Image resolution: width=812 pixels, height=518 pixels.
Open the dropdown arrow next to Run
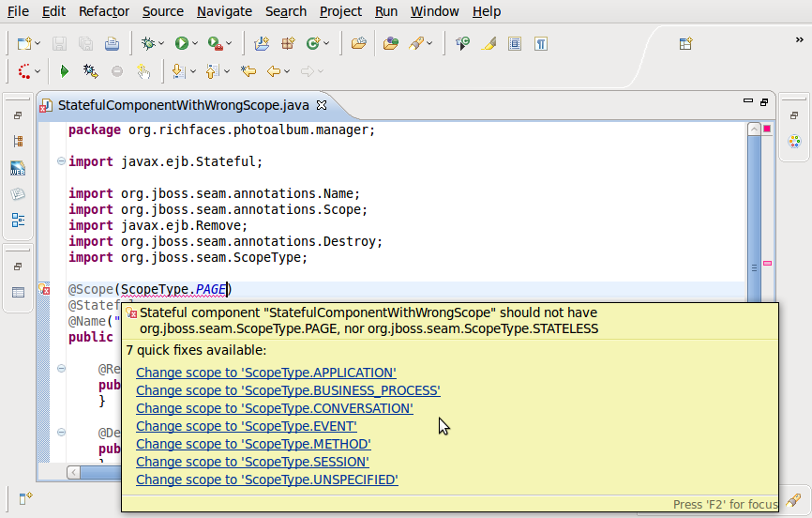coord(195,44)
